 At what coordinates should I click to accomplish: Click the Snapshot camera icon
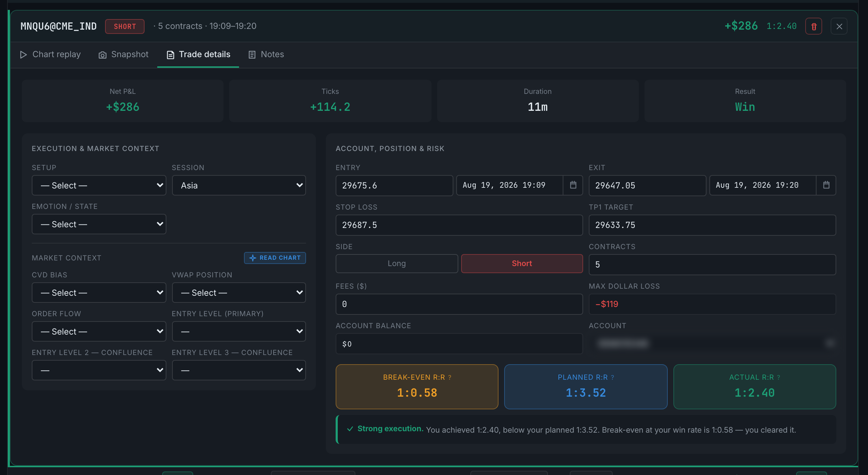click(x=103, y=55)
